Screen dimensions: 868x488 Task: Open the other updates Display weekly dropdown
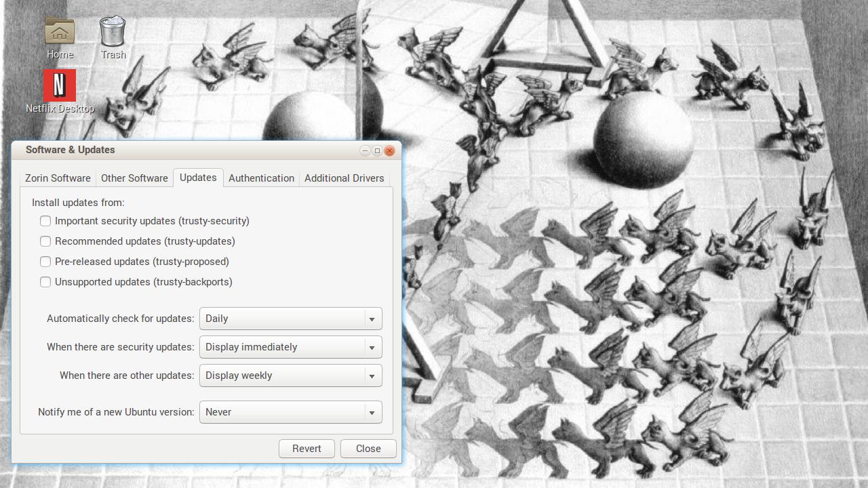pos(290,375)
